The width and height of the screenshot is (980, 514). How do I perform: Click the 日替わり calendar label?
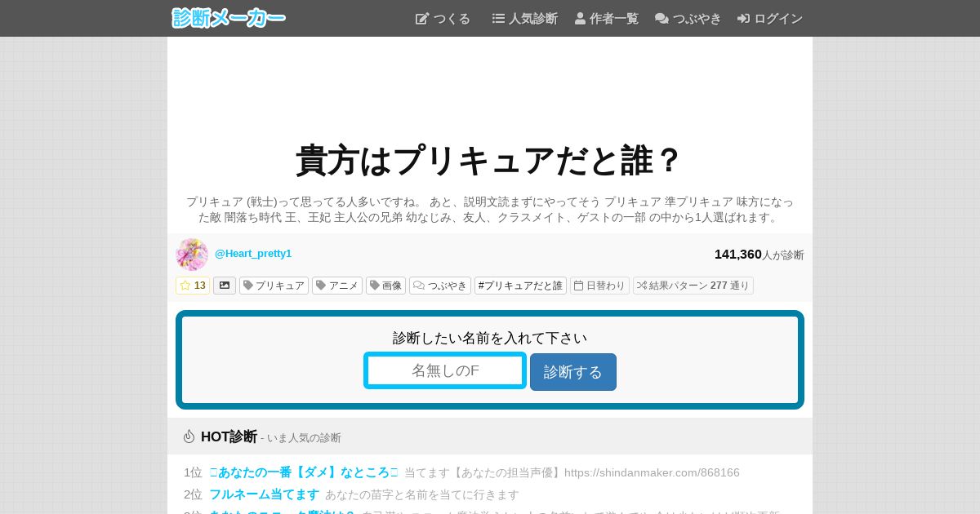pos(599,286)
